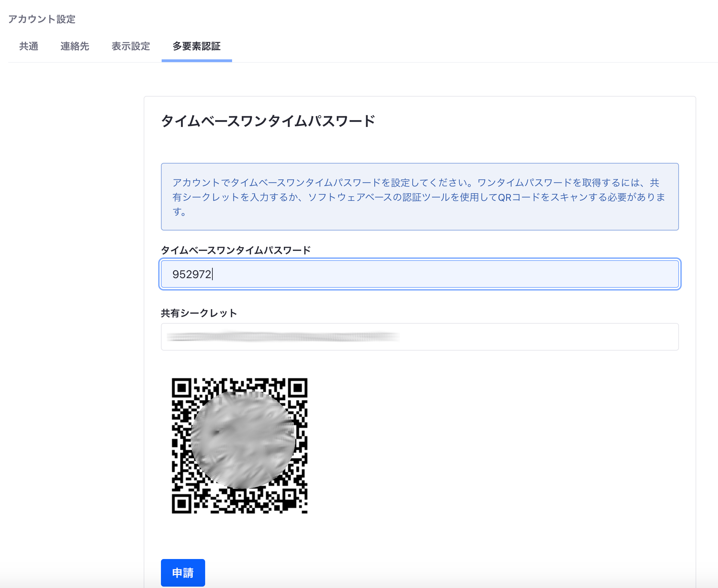This screenshot has width=718, height=588.
Task: Click the QR code's bottom-left finder square
Action: coord(181,504)
